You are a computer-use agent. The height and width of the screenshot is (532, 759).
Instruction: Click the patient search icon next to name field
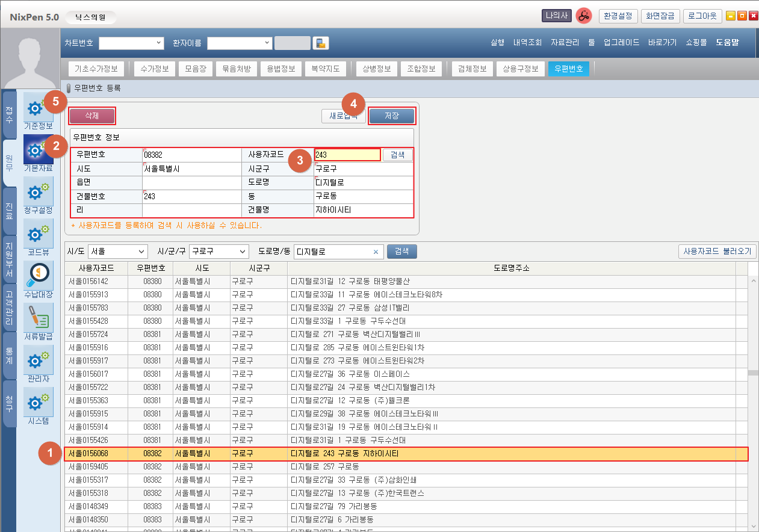[x=321, y=43]
